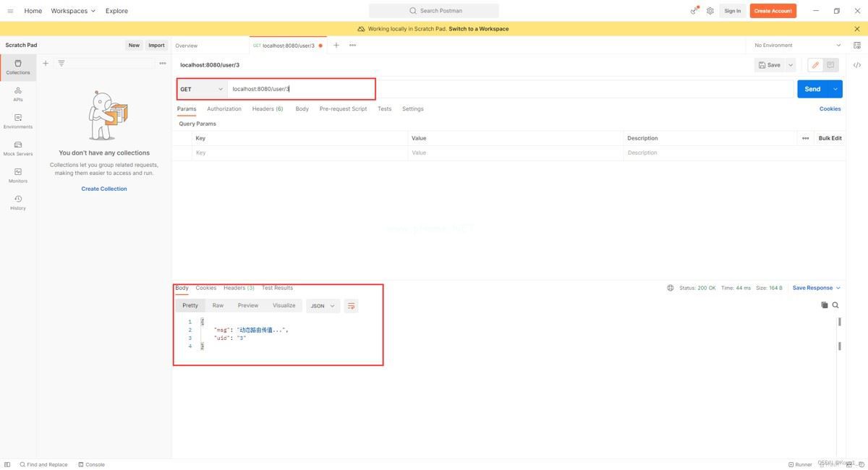Open the APIs sidebar section
The width and height of the screenshot is (868, 470).
coord(18,94)
